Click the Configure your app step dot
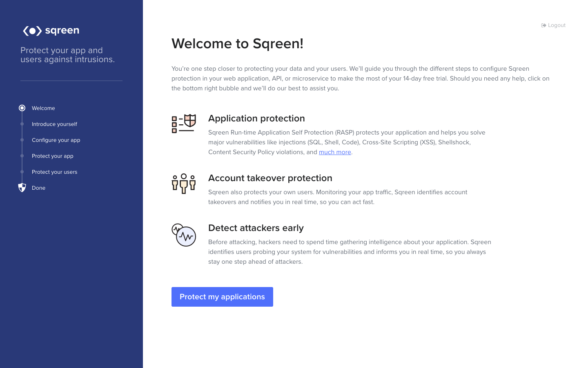Screen dimensions: 588x368 [x=22, y=140]
